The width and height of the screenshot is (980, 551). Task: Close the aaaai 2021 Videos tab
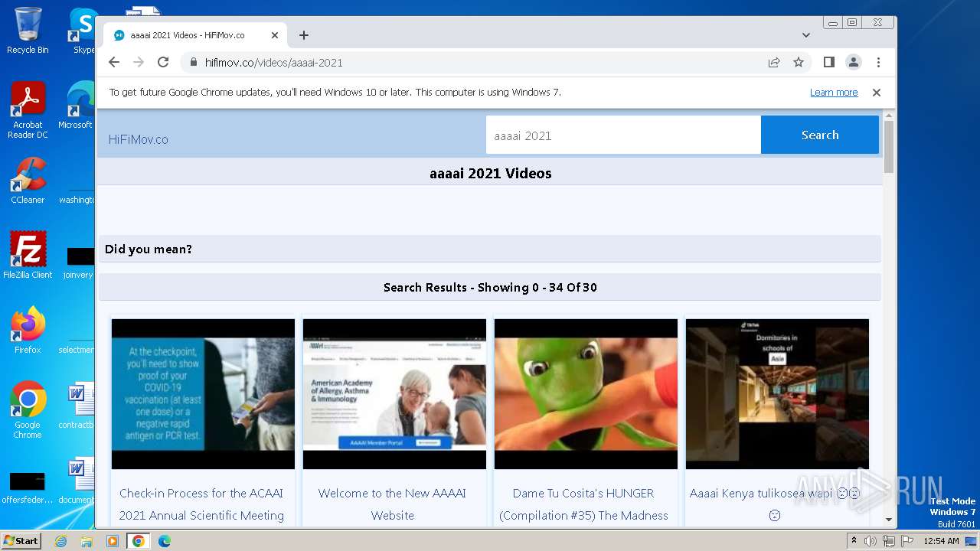[275, 35]
